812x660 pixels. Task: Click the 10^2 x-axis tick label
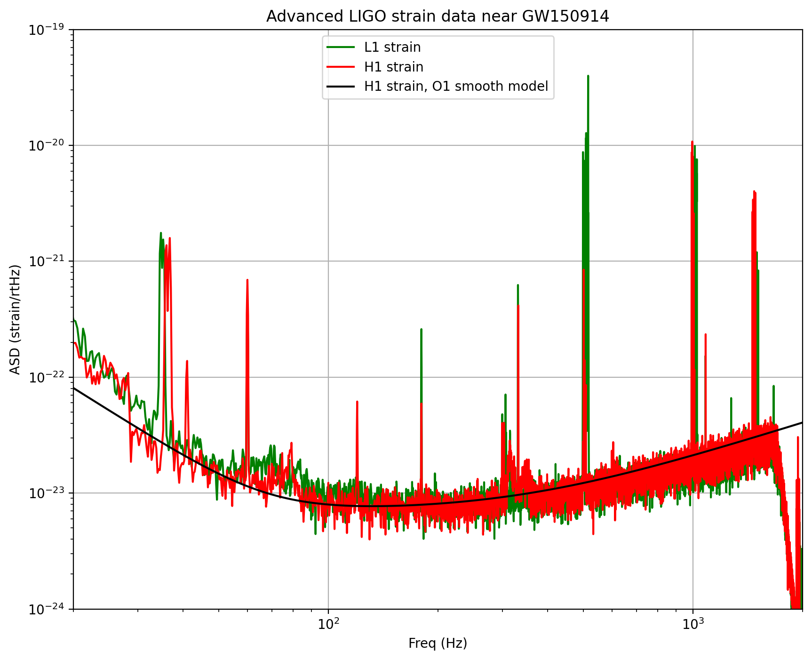(328, 624)
